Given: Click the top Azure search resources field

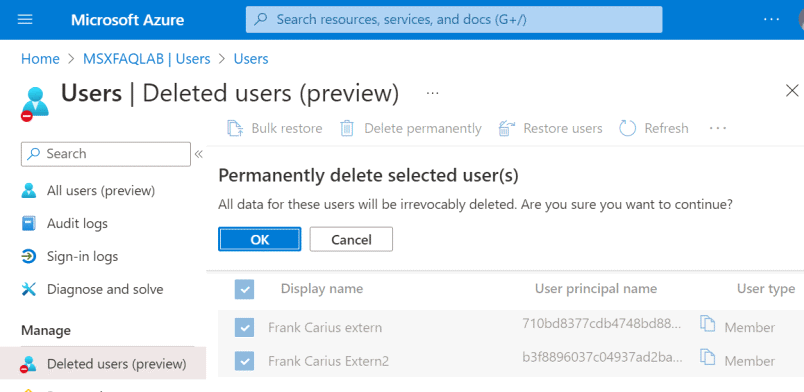Looking at the screenshot, I should (x=454, y=19).
